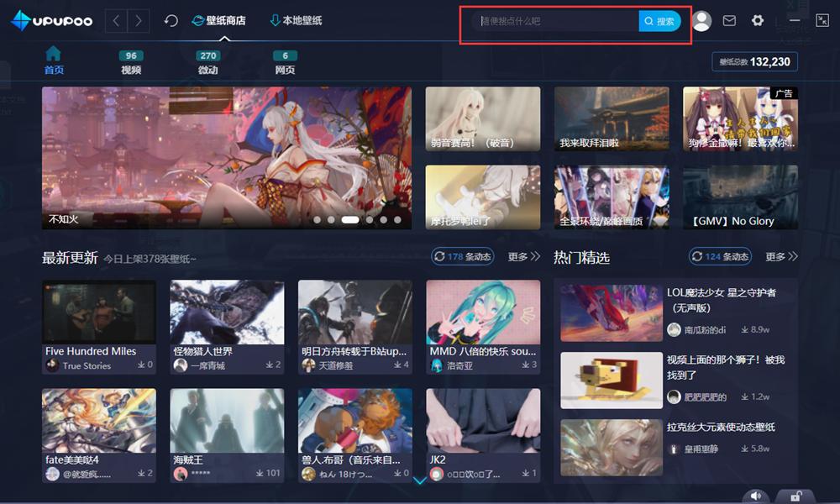Click the shrink window mode icon

(822, 21)
